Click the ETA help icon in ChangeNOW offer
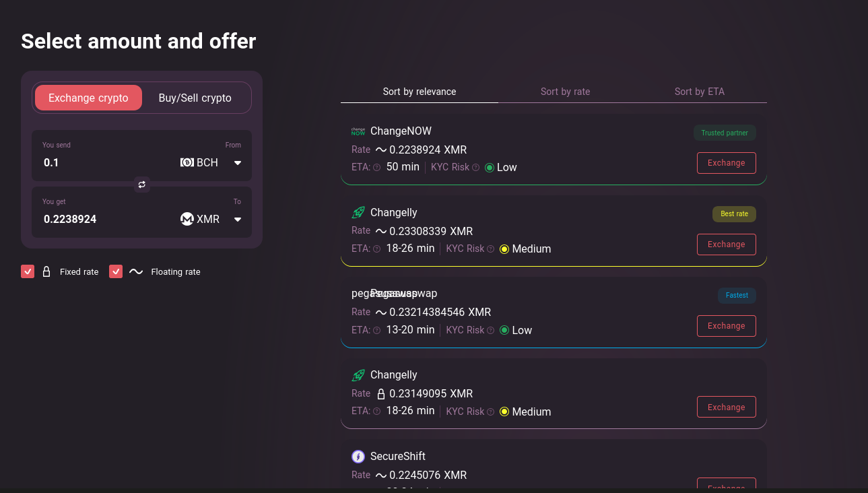Viewport: 868px width, 493px height. pos(377,168)
